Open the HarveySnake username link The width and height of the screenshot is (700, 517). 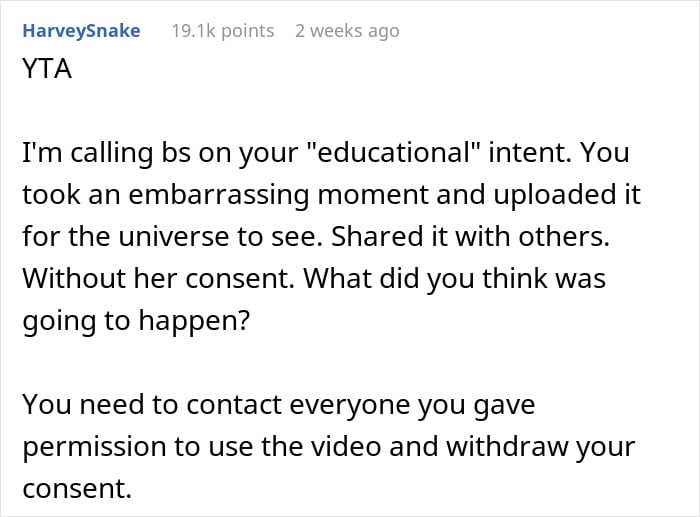click(x=81, y=31)
